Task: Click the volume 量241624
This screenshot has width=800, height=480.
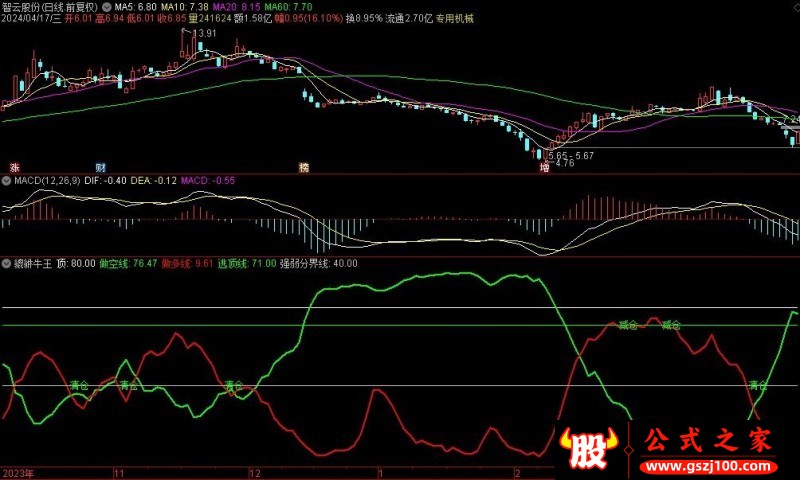Action: (x=210, y=19)
